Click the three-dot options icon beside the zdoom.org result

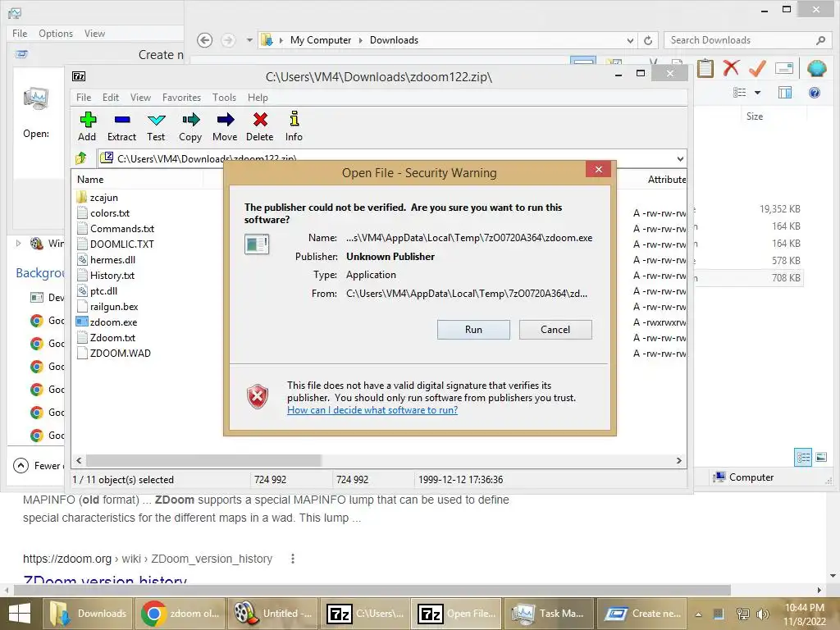coord(293,559)
